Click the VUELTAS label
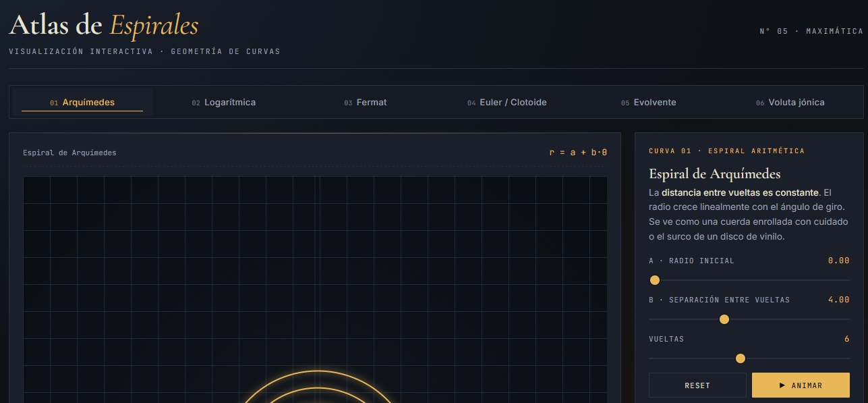The image size is (868, 403). click(666, 339)
